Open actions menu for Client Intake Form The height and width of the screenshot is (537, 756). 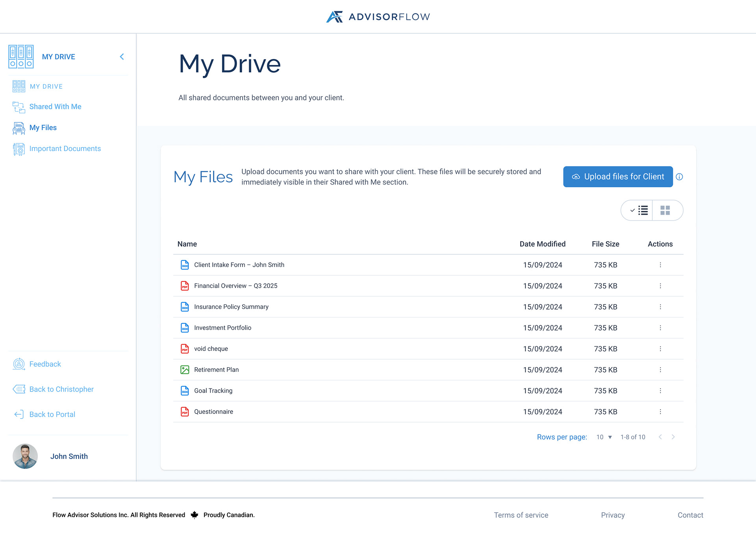(660, 265)
